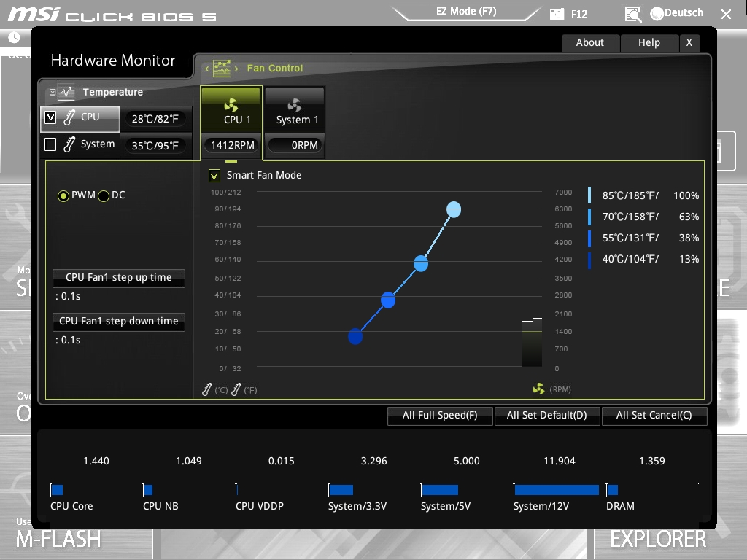The width and height of the screenshot is (747, 560).
Task: Click EXPLORER in the background BIOS window
Action: [658, 539]
